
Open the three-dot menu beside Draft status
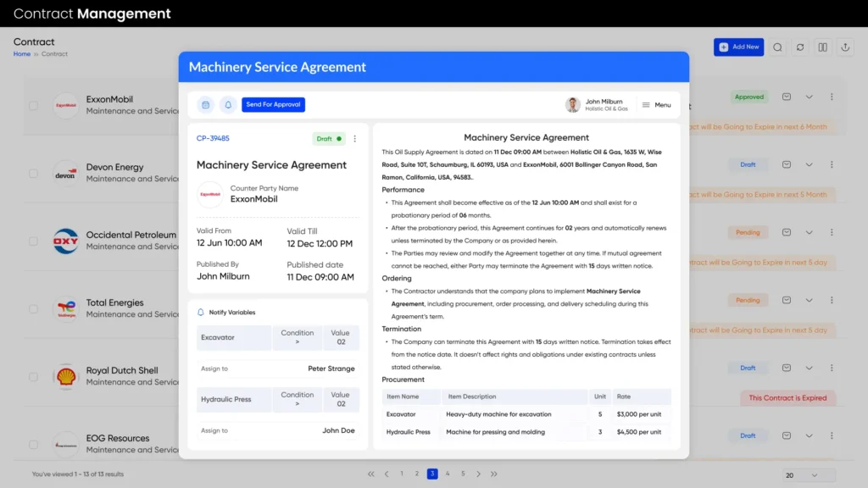[x=353, y=137]
